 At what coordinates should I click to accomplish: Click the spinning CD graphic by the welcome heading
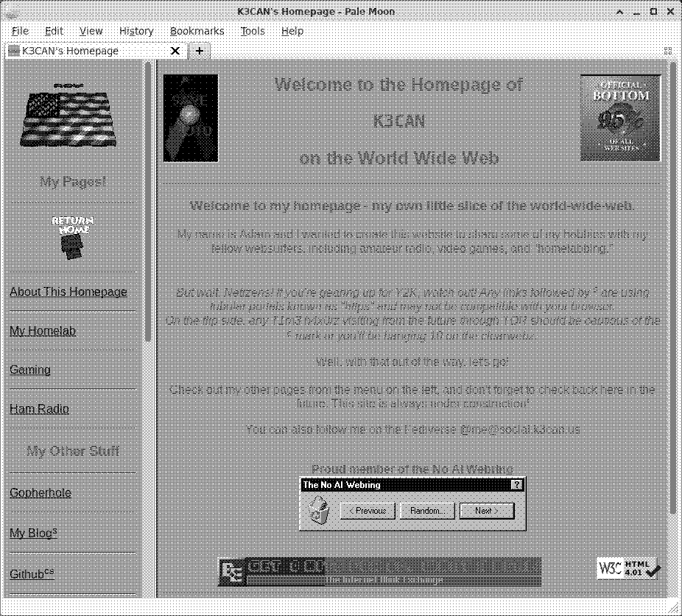[189, 117]
